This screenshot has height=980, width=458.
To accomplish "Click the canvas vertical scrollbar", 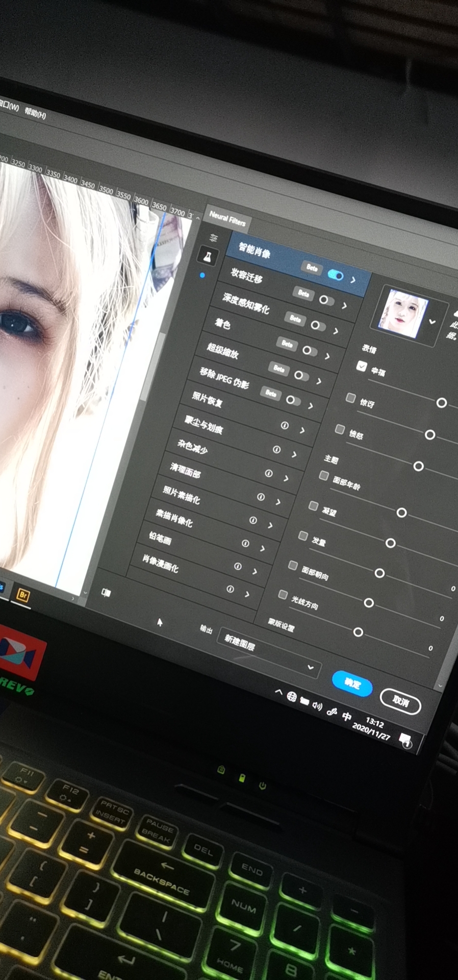I will pos(153,367).
